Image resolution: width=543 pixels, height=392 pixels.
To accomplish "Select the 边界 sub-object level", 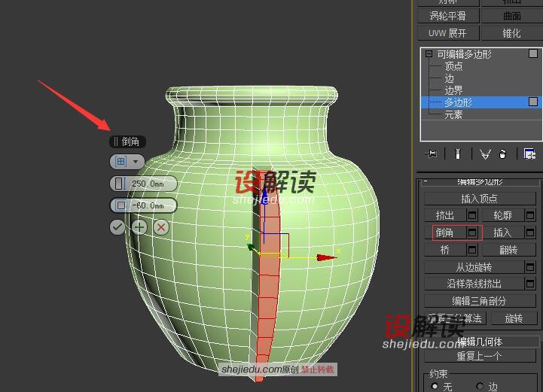I will pos(453,90).
